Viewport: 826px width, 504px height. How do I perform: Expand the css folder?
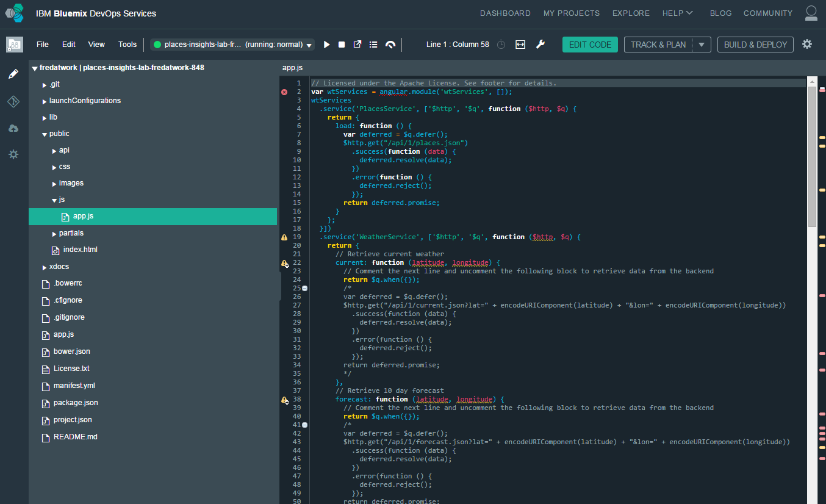coord(54,167)
